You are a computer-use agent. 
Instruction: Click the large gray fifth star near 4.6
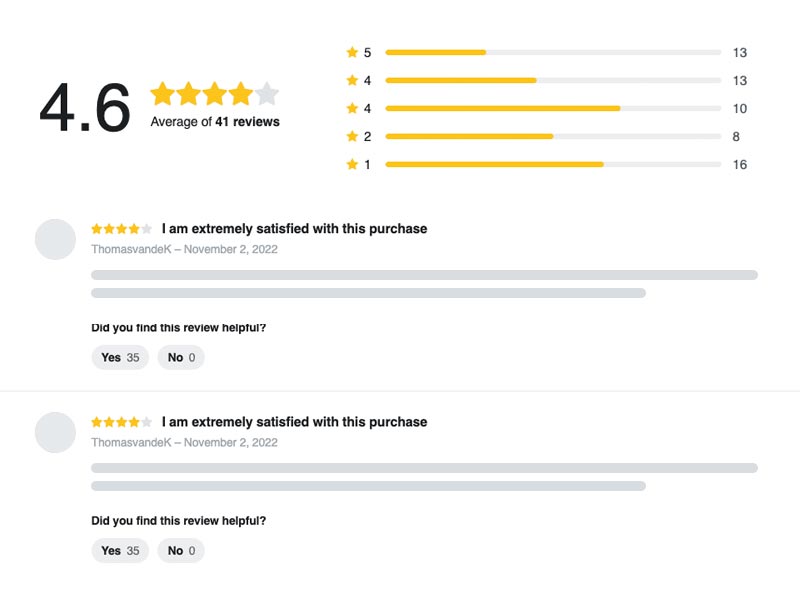click(267, 93)
